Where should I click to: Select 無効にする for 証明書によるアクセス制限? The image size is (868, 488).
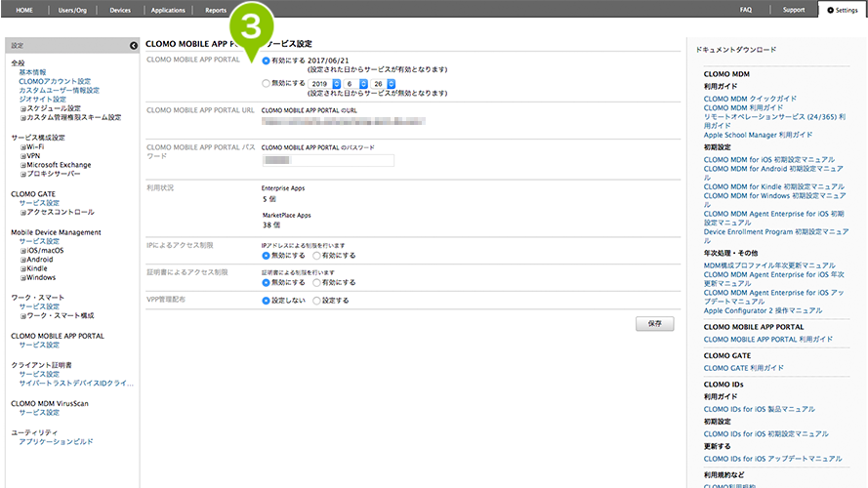point(266,283)
